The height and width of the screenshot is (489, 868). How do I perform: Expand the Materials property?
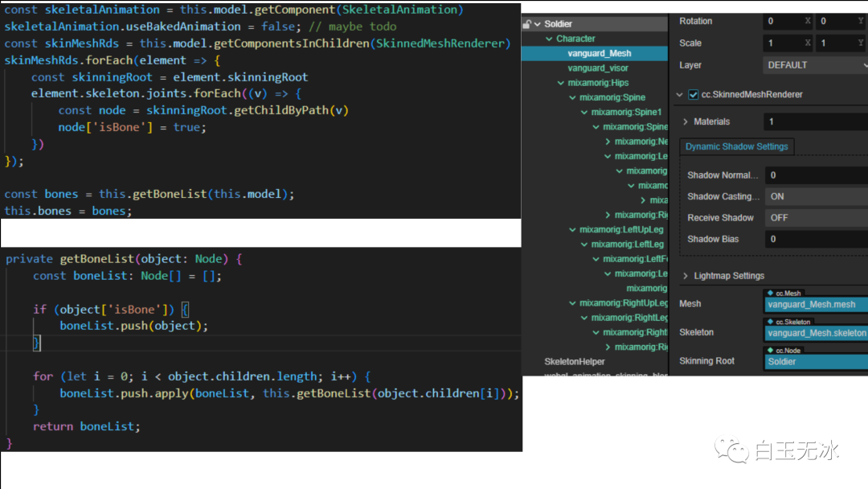pyautogui.click(x=686, y=121)
